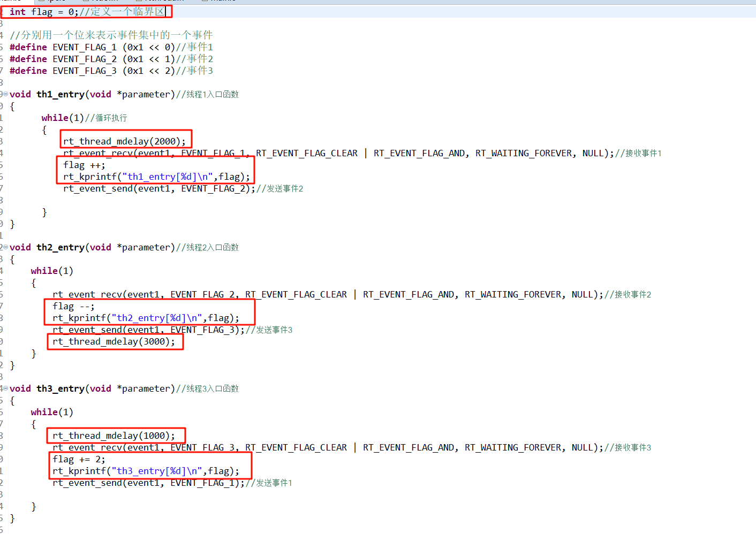
Task: Collapse the th2_entry function fold marker
Action: click(x=5, y=247)
